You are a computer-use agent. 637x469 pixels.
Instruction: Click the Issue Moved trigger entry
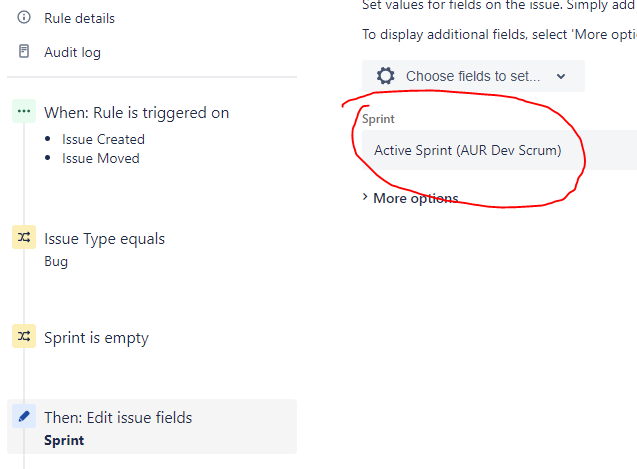[x=101, y=159]
